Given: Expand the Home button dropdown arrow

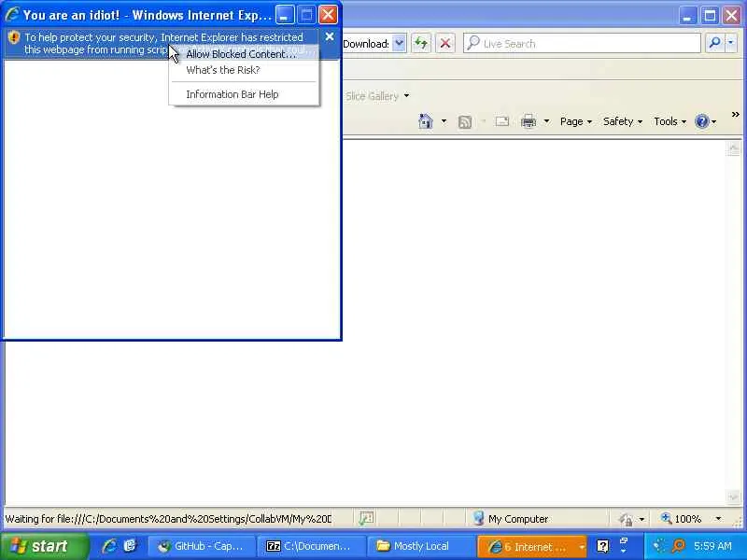Looking at the screenshot, I should click(444, 121).
